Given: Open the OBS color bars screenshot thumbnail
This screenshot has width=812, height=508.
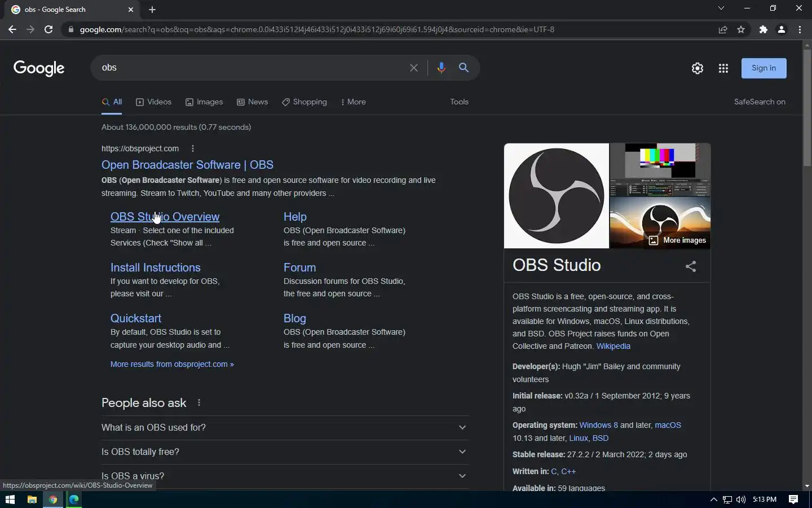Looking at the screenshot, I should (660, 169).
